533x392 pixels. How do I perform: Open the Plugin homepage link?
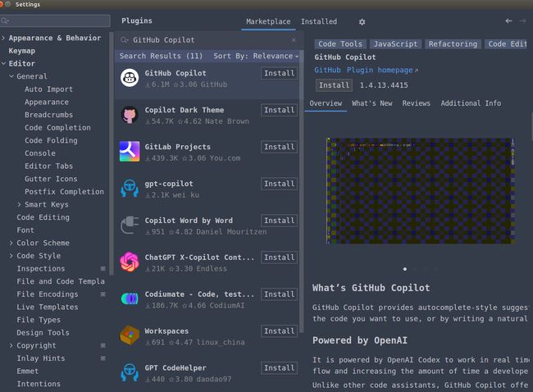tap(382, 70)
